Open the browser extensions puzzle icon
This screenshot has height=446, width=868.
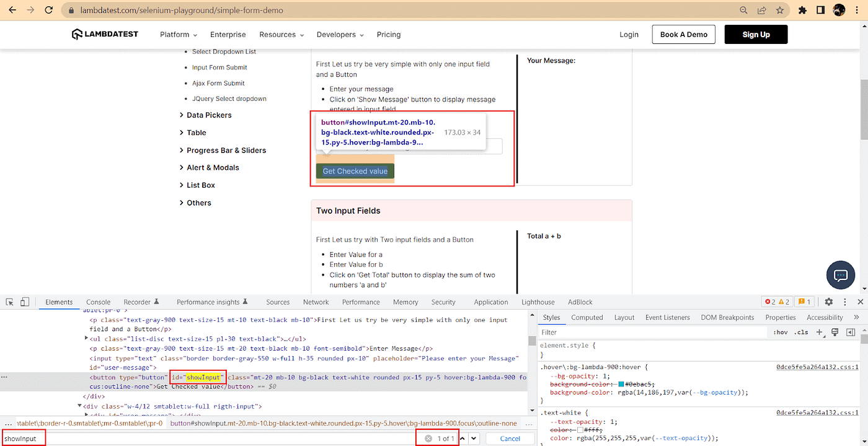[802, 11]
